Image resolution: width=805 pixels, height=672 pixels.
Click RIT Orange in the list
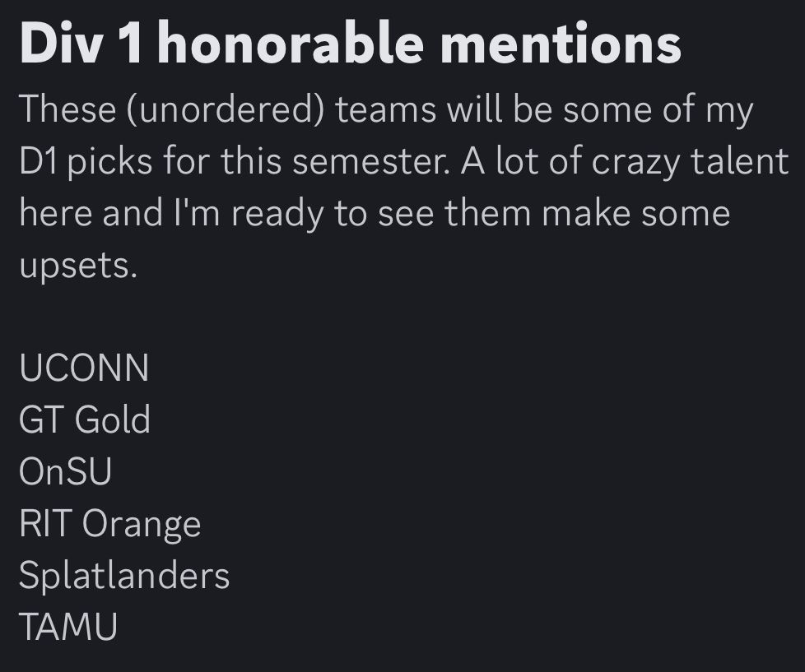point(109,524)
